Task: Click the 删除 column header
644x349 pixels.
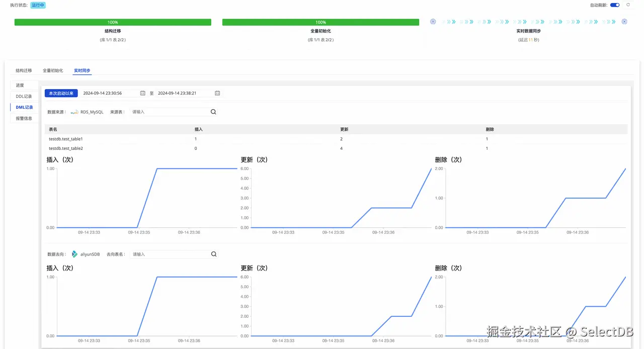Action: point(490,129)
